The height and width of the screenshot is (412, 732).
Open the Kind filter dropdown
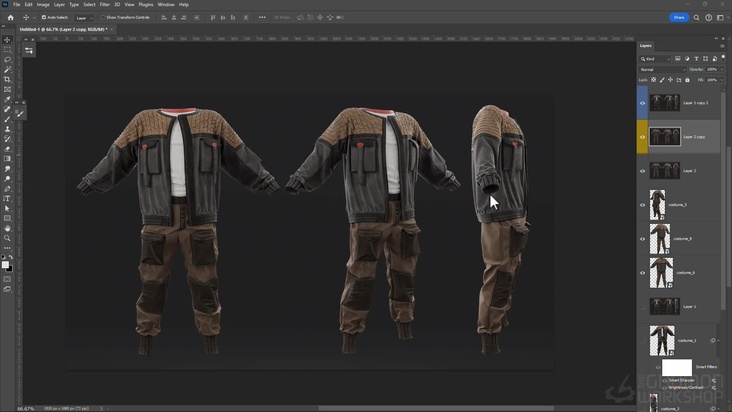point(655,59)
